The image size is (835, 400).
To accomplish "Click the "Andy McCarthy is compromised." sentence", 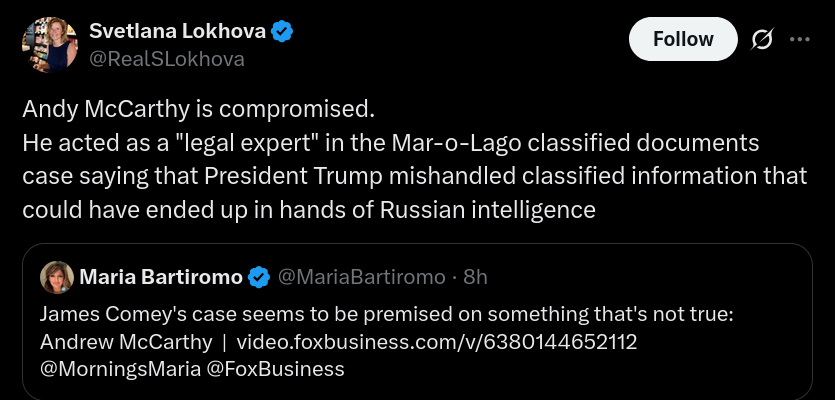I will pos(197,107).
